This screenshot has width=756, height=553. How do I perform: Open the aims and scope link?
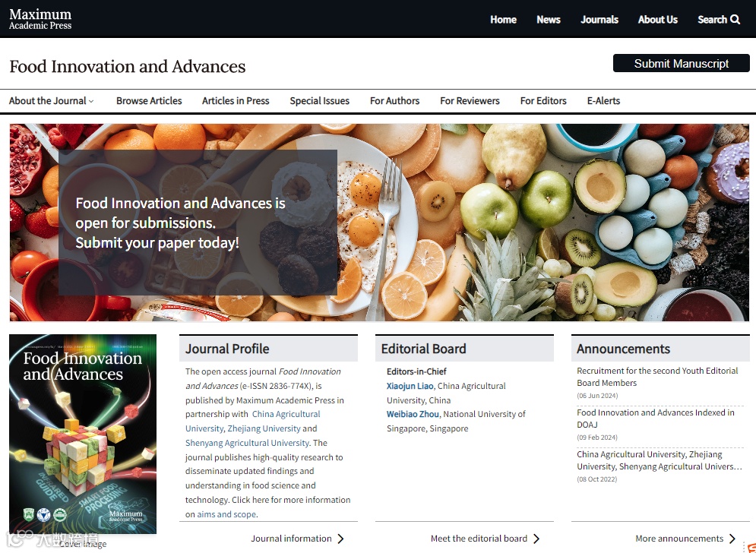point(226,514)
